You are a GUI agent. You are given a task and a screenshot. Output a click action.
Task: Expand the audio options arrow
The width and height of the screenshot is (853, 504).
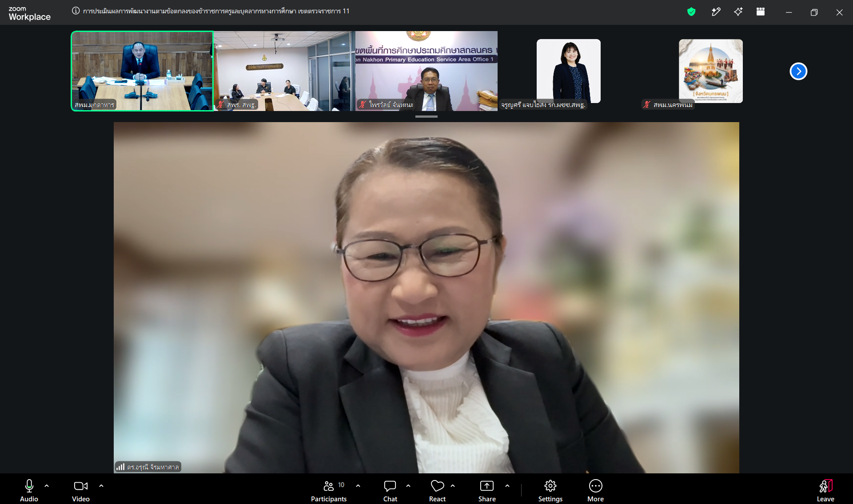47,486
